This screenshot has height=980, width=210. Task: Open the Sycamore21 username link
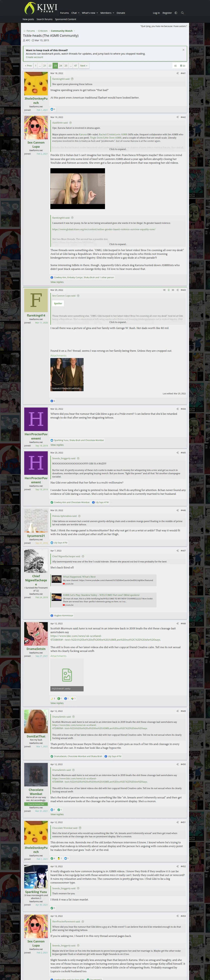pyautogui.click(x=36, y=536)
